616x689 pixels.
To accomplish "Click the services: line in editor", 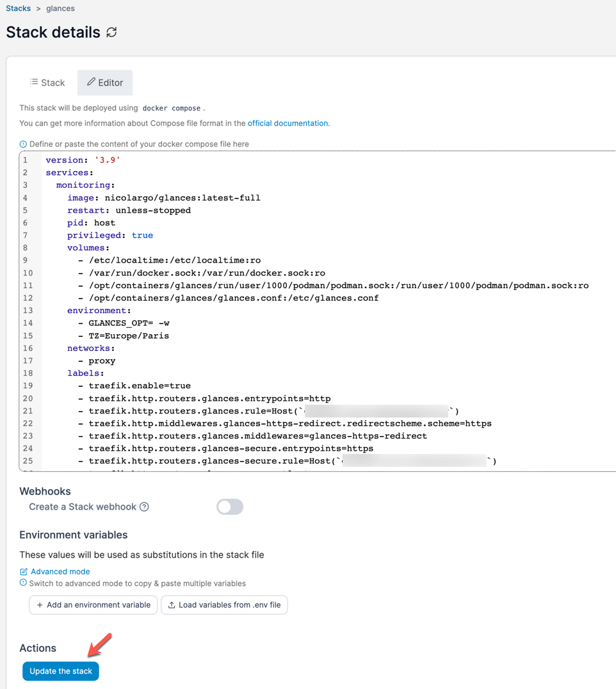I will (x=69, y=173).
